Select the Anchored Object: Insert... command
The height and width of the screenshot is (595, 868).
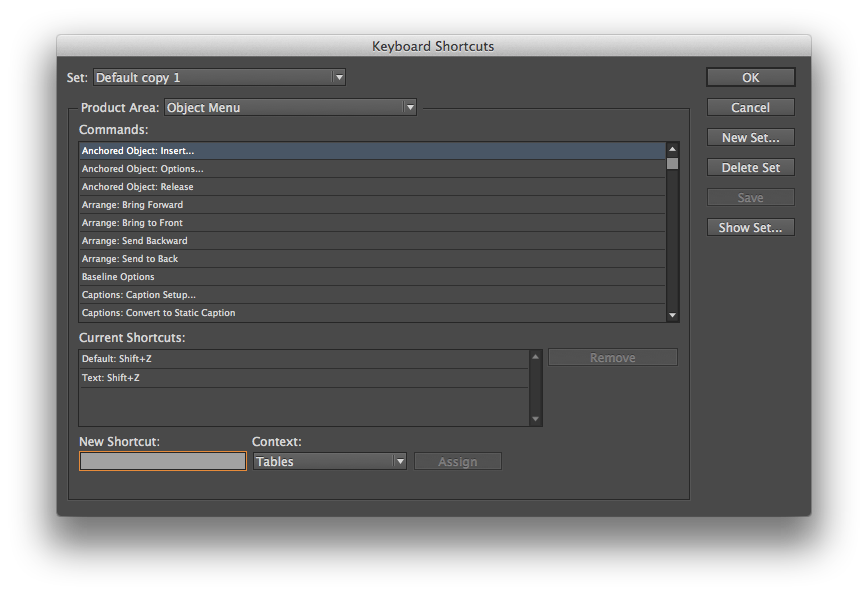pos(372,151)
